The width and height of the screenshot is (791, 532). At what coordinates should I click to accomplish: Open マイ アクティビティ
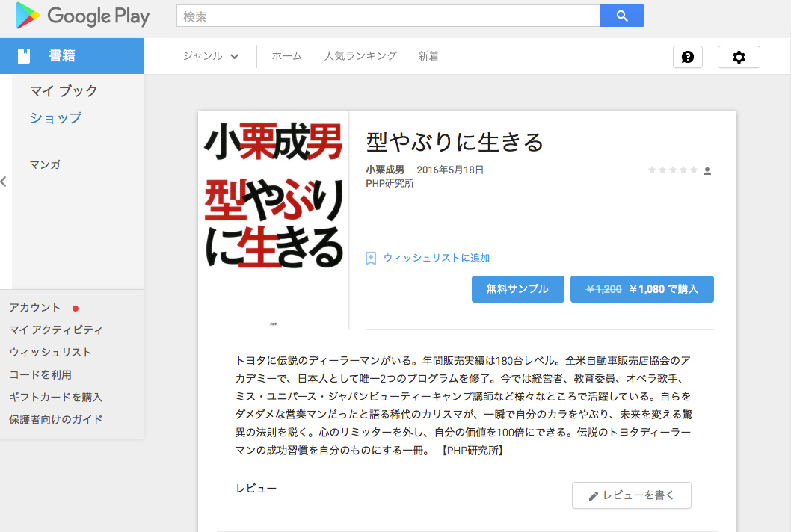[55, 330]
